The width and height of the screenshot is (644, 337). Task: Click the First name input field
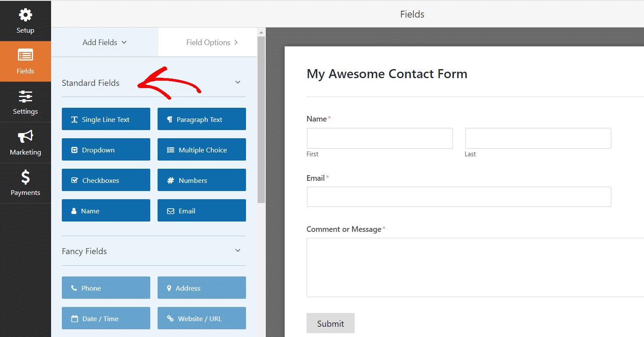point(380,138)
